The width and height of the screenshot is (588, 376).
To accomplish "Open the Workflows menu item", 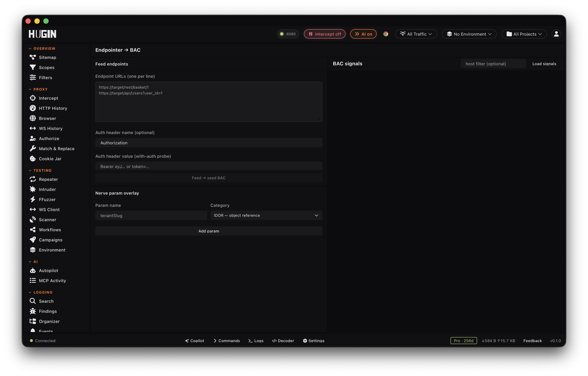I will tap(50, 230).
